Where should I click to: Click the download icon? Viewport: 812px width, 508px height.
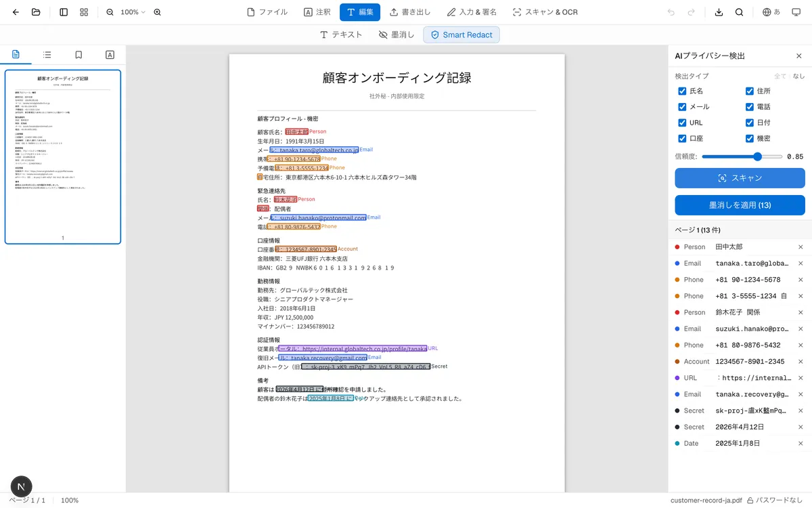[719, 12]
